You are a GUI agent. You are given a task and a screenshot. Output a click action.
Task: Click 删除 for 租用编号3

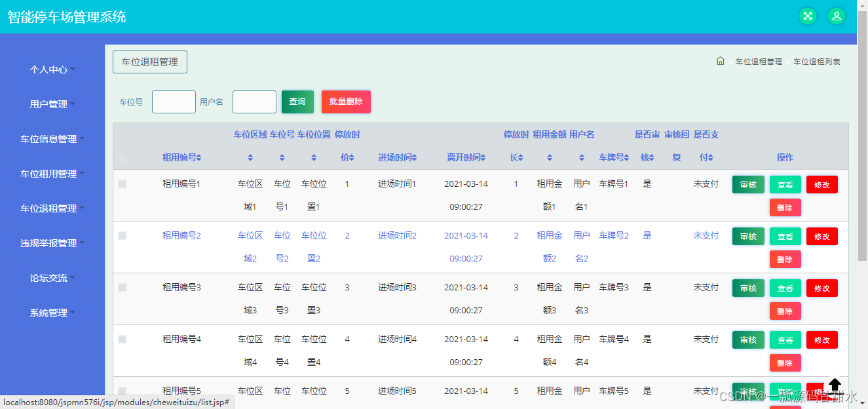(785, 311)
